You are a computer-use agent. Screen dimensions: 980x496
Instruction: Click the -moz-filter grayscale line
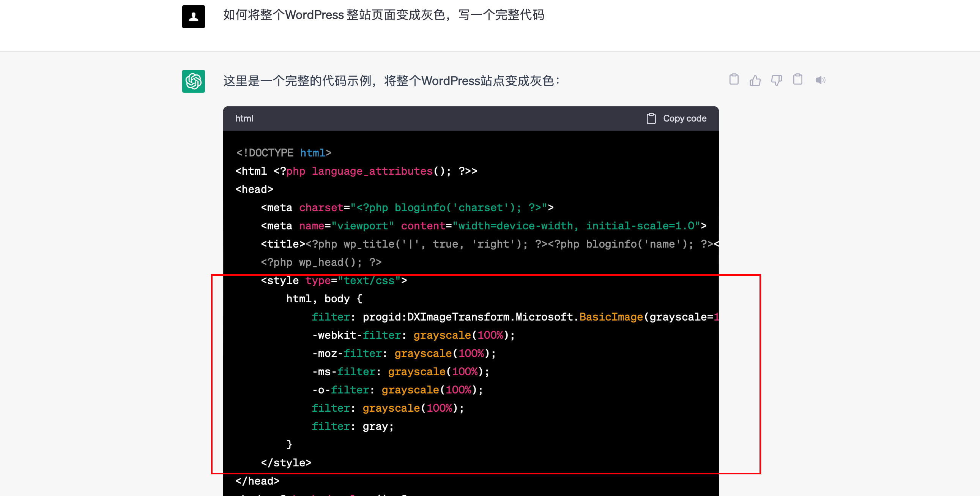pyautogui.click(x=403, y=354)
